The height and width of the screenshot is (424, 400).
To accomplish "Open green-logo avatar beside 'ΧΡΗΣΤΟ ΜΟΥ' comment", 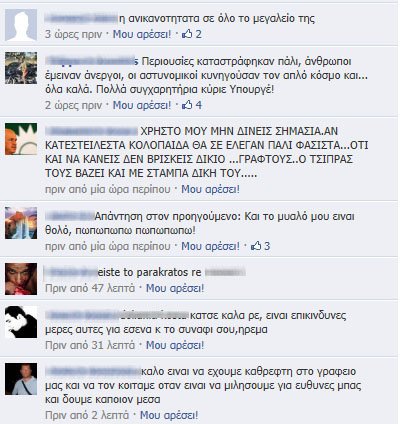I will 21,139.
